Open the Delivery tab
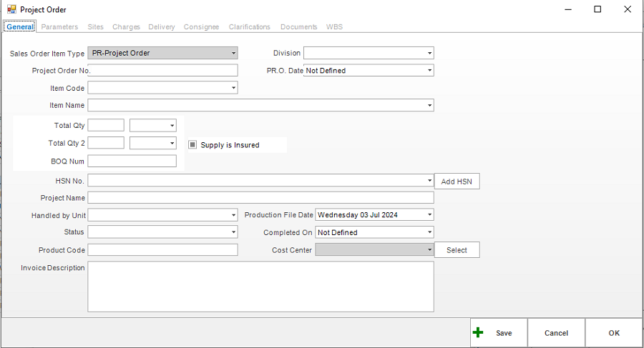The height and width of the screenshot is (348, 644). tap(162, 27)
